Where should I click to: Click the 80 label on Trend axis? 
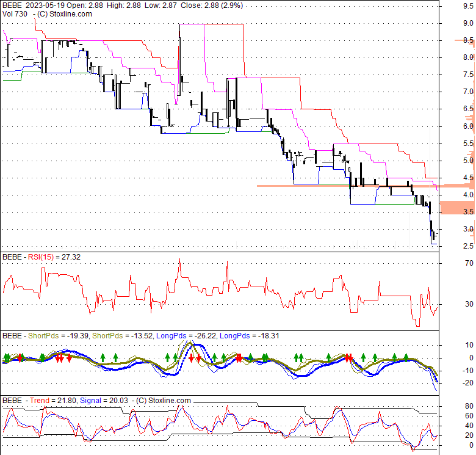tap(469, 406)
